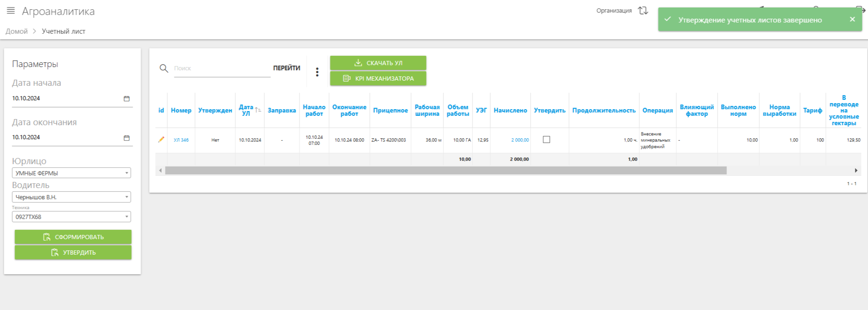Click the table horizontal scrollbar thumb
This screenshot has height=310, width=868.
[x=445, y=171]
